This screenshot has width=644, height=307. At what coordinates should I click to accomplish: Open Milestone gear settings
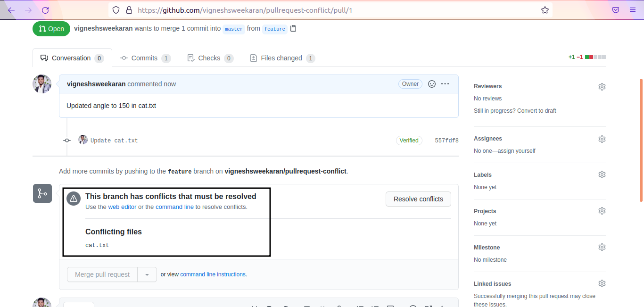tap(602, 247)
